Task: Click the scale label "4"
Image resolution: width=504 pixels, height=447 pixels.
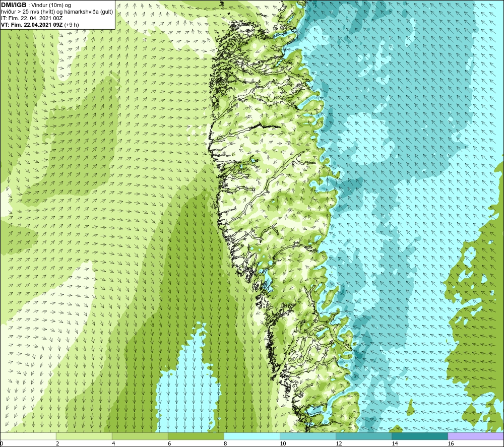Action: click(113, 444)
